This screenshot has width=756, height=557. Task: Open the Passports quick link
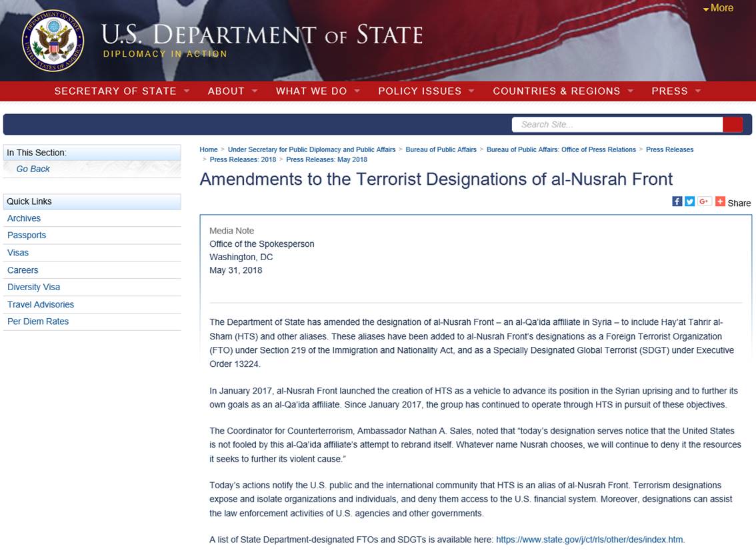[27, 235]
